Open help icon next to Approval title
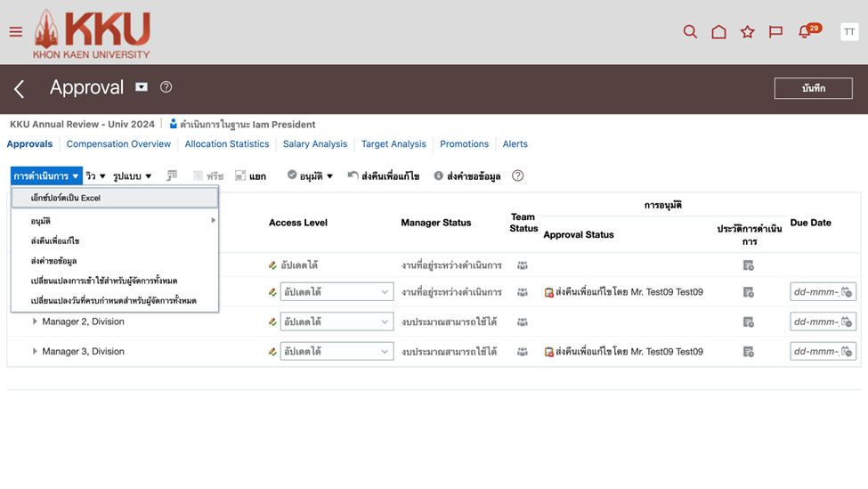Viewport: 868px width, 489px height. pos(166,87)
